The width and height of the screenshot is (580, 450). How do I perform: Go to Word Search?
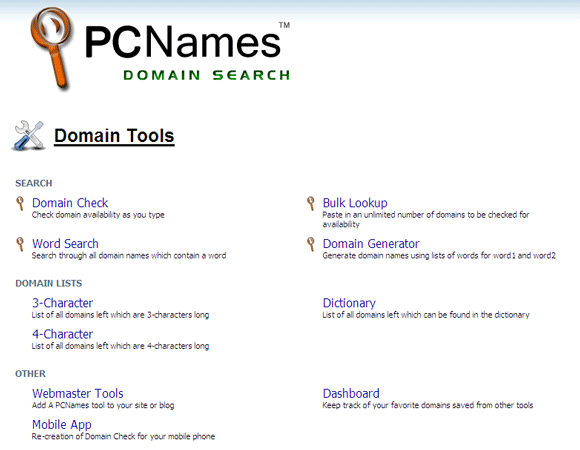click(65, 243)
